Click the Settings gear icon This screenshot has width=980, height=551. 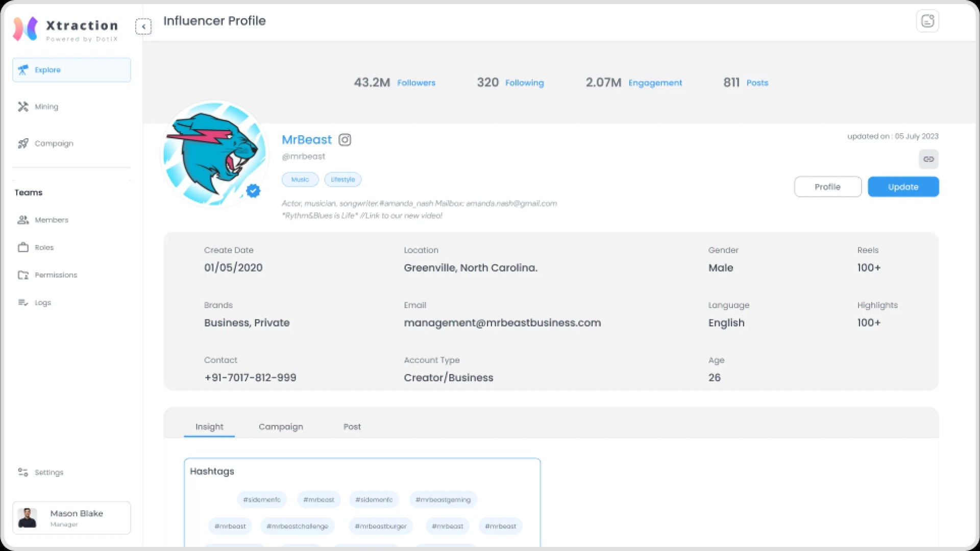[22, 472]
